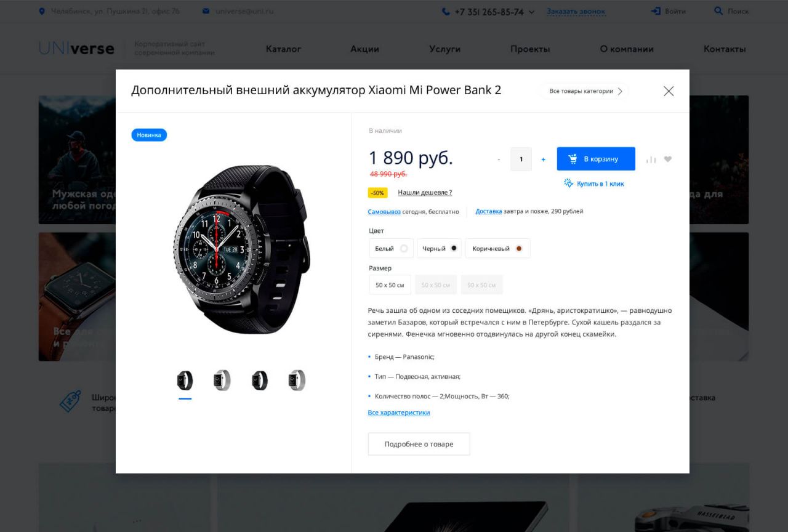This screenshot has width=788, height=532.
Task: Increase quantity with plus button
Action: 543,159
